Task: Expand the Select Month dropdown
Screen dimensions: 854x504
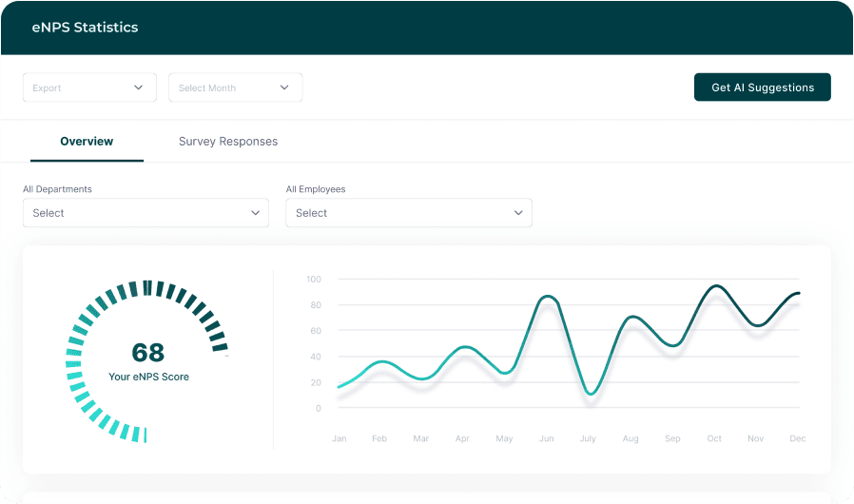Action: (x=235, y=87)
